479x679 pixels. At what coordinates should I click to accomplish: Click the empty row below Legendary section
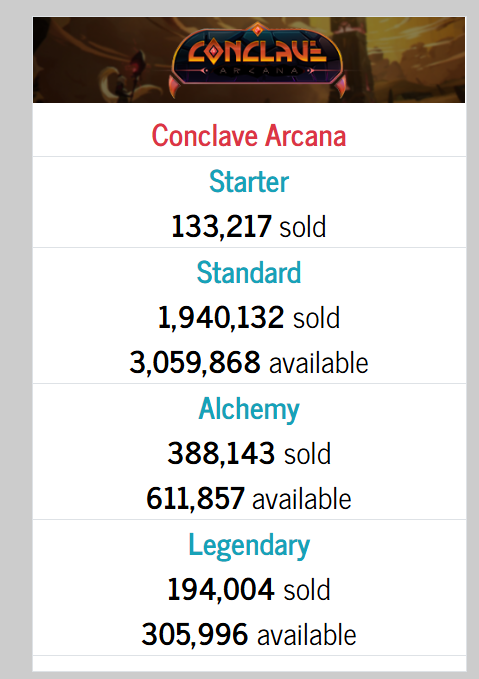[249, 663]
